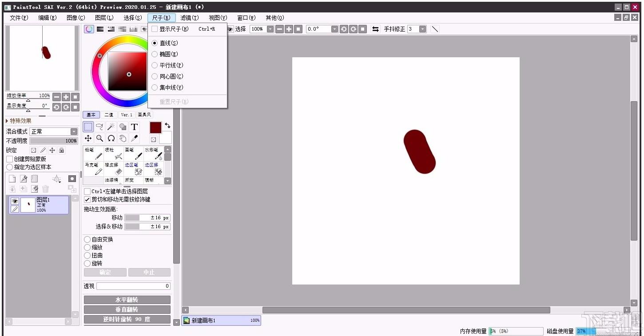Choose the 喷枪 airbrush brush
644x336 pixels.
(x=114, y=154)
